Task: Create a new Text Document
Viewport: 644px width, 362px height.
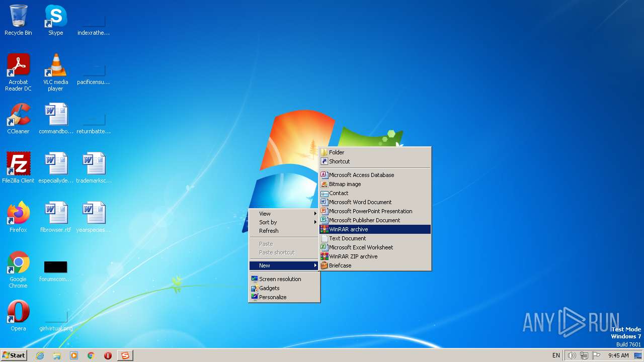Action: [x=375, y=238]
